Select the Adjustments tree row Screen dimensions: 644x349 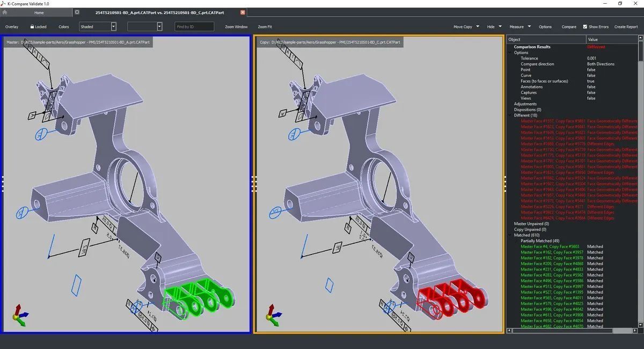(572, 104)
